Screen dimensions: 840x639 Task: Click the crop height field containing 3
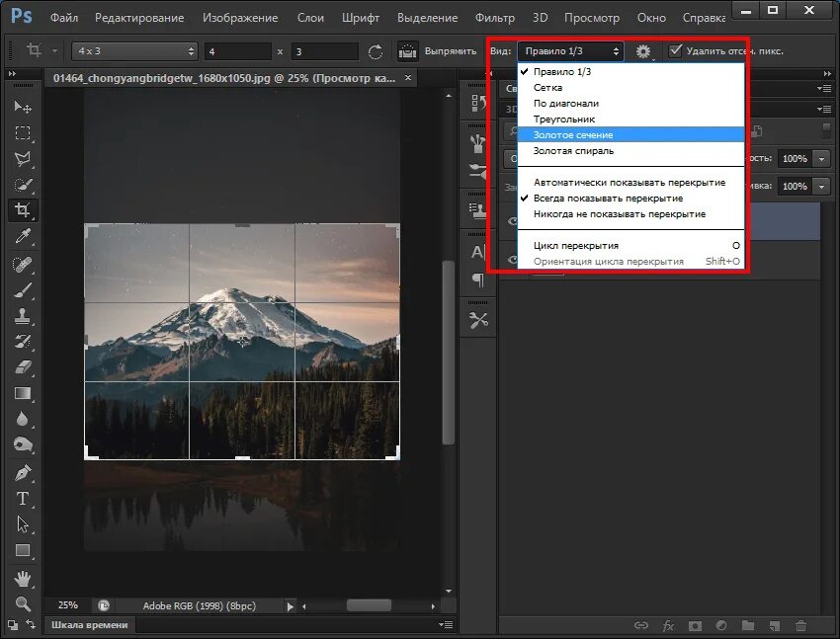click(x=325, y=51)
